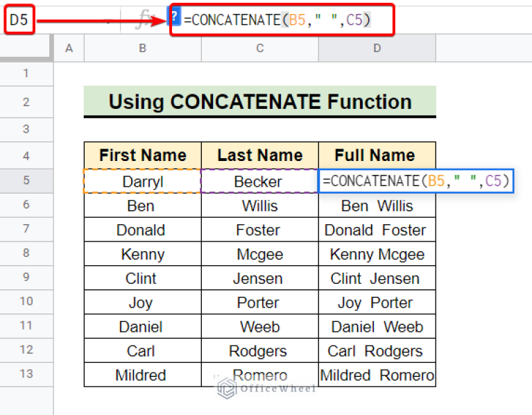
Task: Click the select-all corner box
Action: (26, 48)
